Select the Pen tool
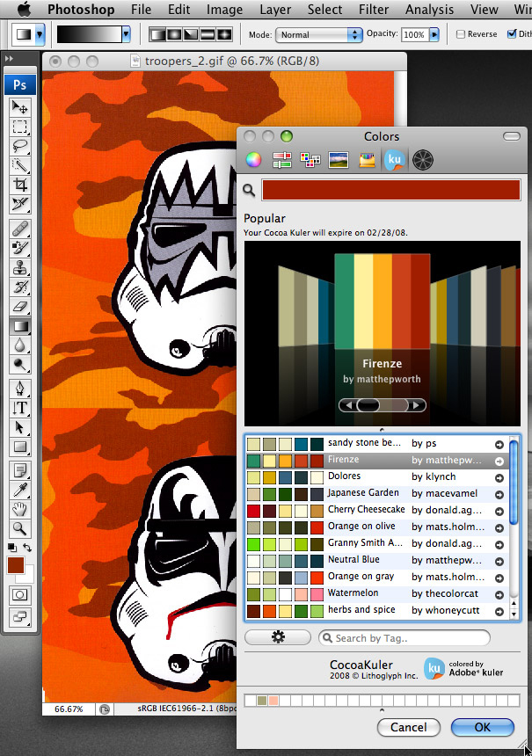 pos(19,389)
